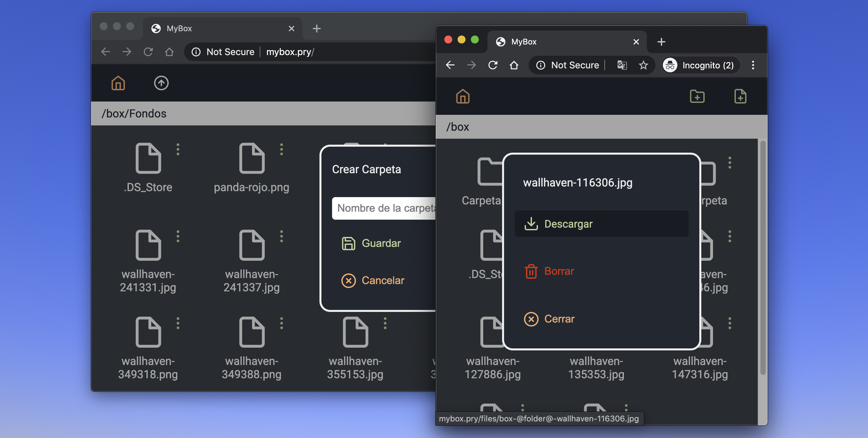Viewport: 868px width, 438px height.
Task: Open options menu of top-right Carpeta folder
Action: pyautogui.click(x=730, y=162)
